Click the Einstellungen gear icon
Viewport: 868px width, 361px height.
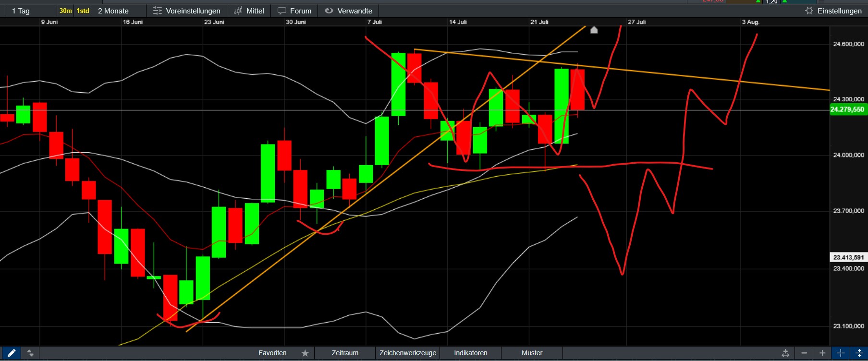point(809,11)
